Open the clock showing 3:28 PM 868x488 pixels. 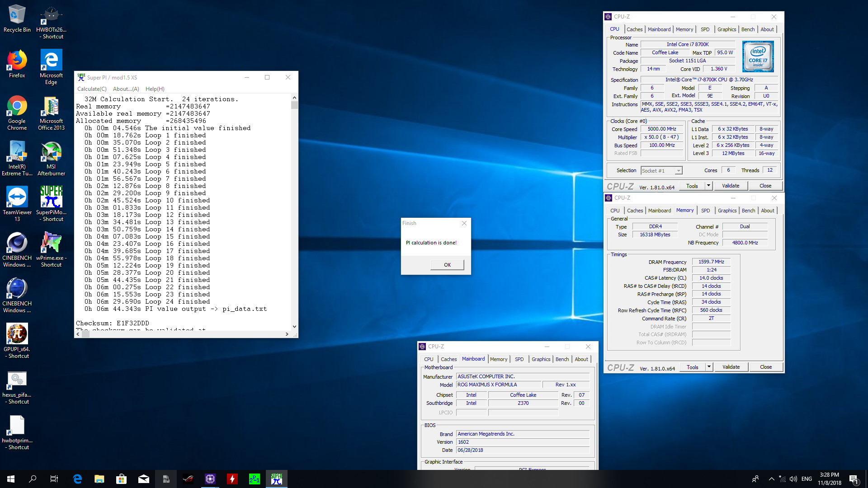pos(829,479)
